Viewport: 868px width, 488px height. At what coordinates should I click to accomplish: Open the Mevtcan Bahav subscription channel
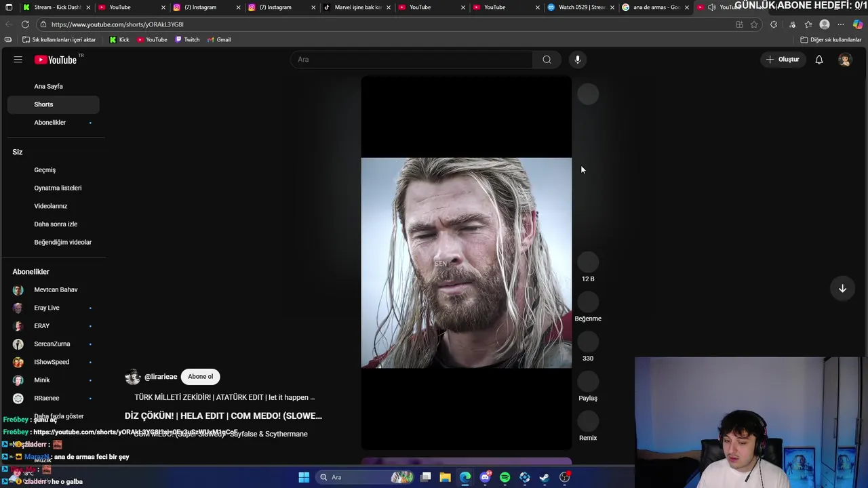tap(56, 290)
